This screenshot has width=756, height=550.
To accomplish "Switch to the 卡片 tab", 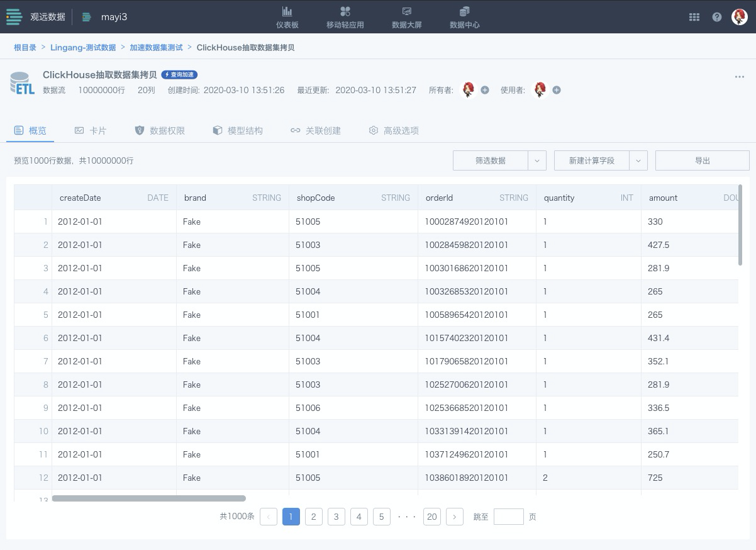I will [91, 130].
